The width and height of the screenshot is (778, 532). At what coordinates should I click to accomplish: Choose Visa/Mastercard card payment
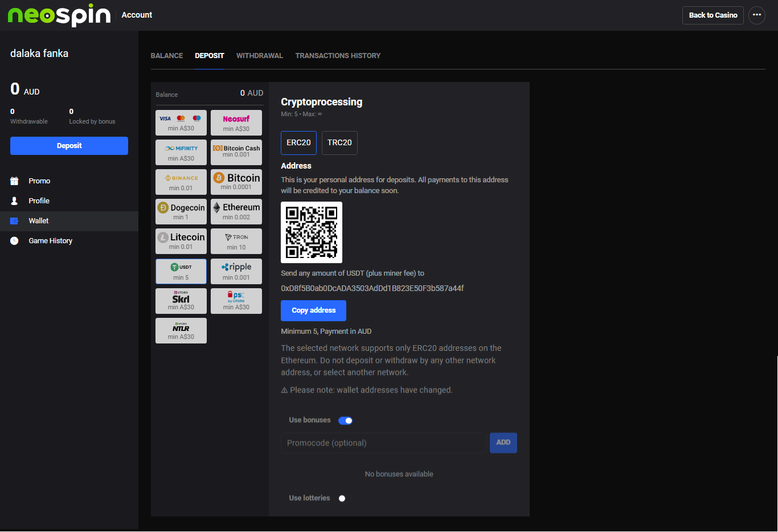[181, 122]
